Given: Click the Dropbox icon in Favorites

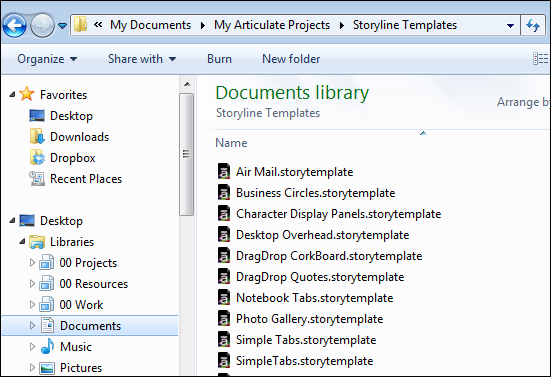Looking at the screenshot, I should pyautogui.click(x=37, y=157).
